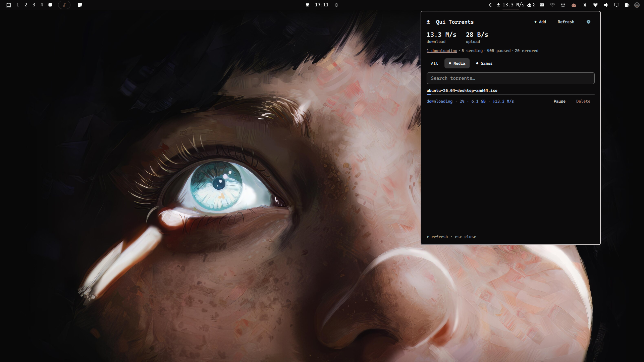The height and width of the screenshot is (362, 644).
Task: Toggle the brightness sun icon
Action: pos(336,5)
